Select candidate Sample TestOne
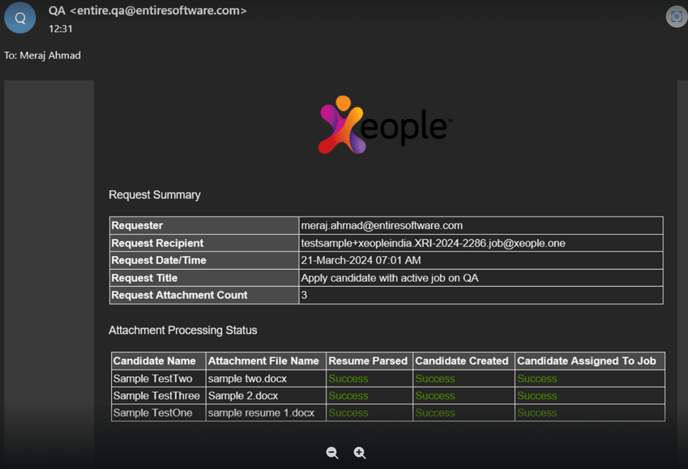 [x=153, y=413]
